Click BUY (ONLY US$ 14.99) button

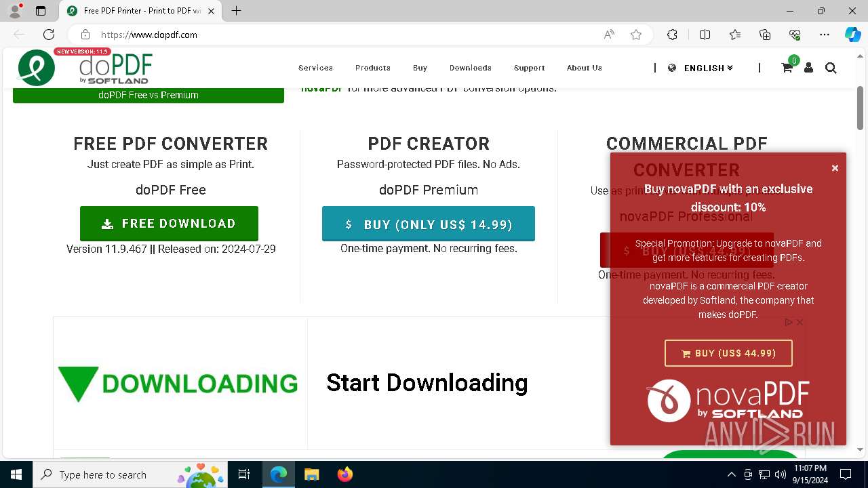[429, 224]
